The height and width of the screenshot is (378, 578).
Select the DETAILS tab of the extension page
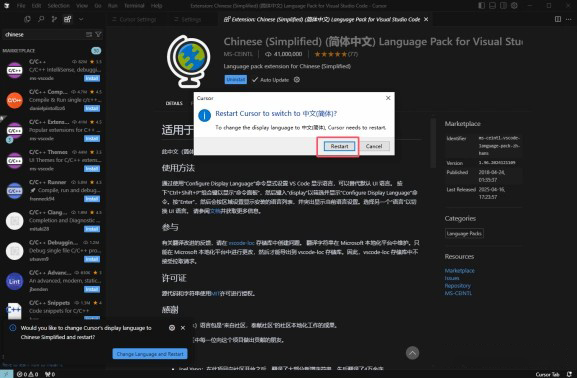[x=174, y=103]
